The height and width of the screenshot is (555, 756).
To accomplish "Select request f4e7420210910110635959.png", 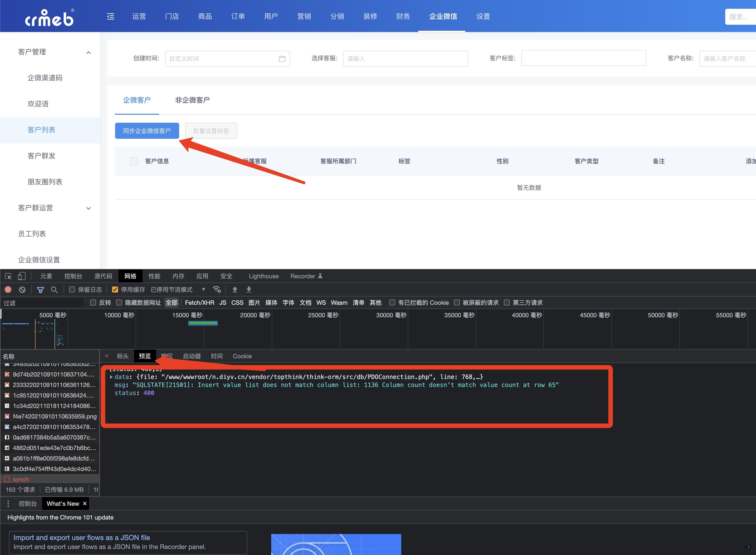I will point(50,416).
